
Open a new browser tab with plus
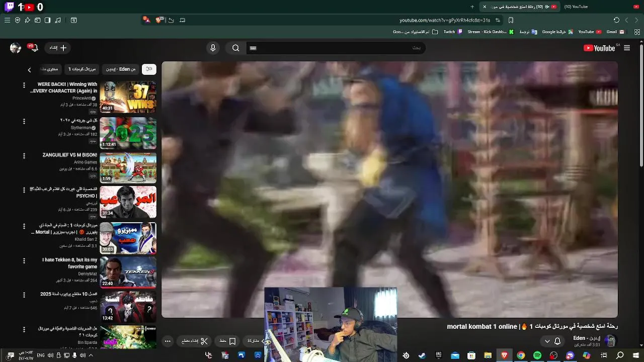pyautogui.click(x=472, y=7)
